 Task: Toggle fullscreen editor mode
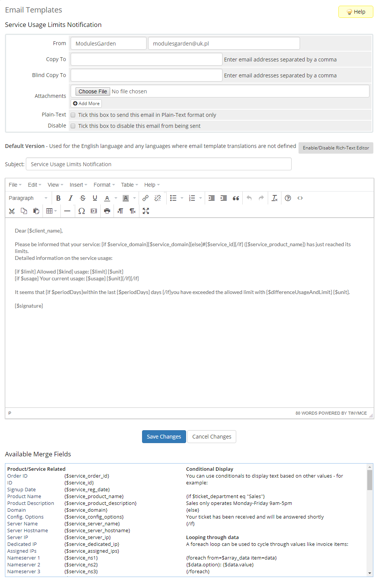coord(146,211)
